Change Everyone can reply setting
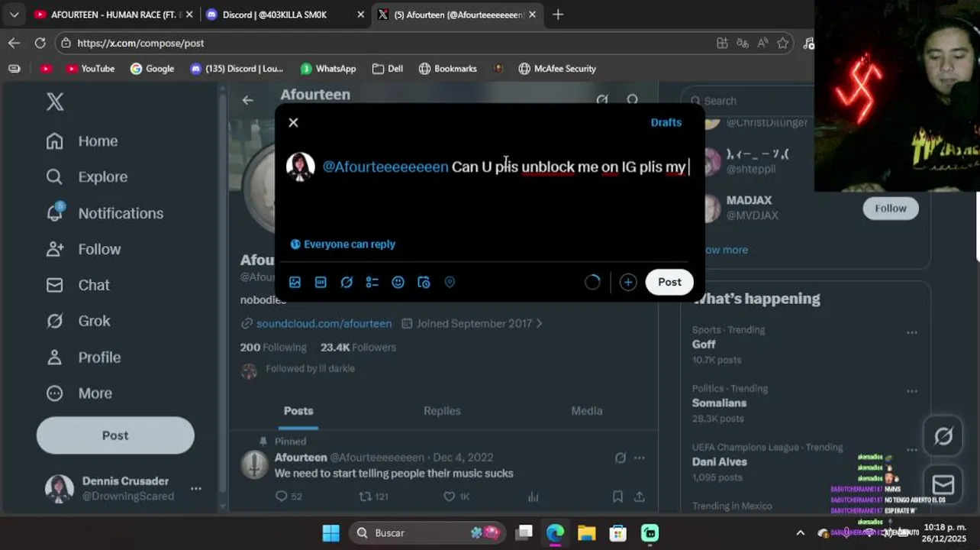Screen dimensions: 980x550 coord(343,244)
